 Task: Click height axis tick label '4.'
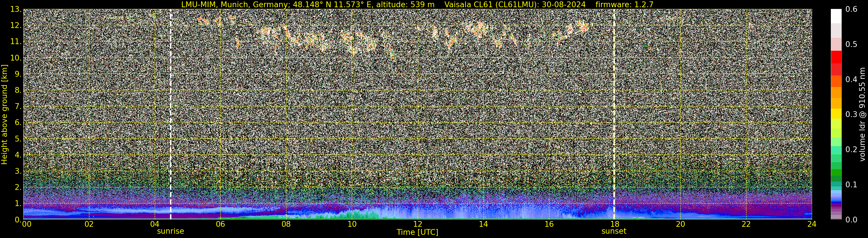click(x=18, y=155)
